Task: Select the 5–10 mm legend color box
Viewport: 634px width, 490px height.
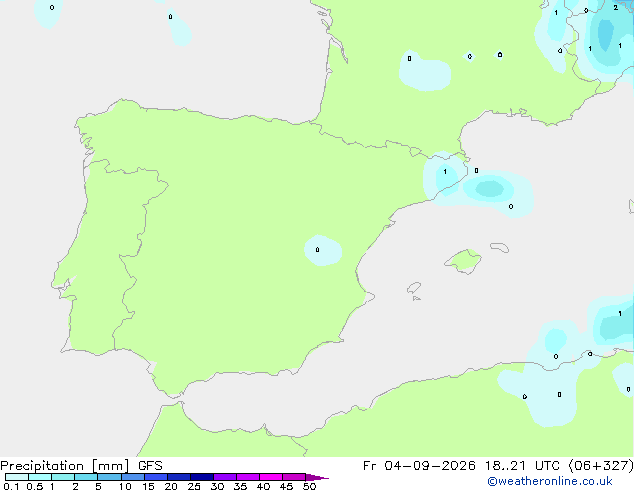Action: [x=109, y=477]
